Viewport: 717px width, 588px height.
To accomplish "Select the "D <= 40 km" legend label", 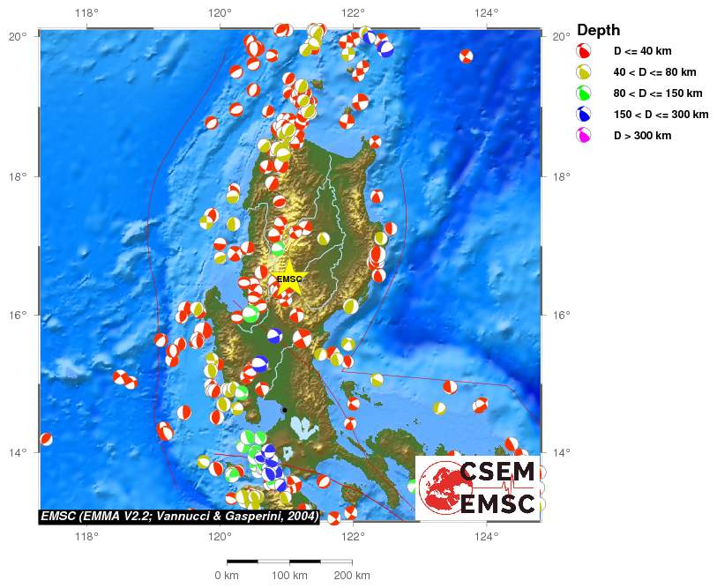I will [x=642, y=51].
